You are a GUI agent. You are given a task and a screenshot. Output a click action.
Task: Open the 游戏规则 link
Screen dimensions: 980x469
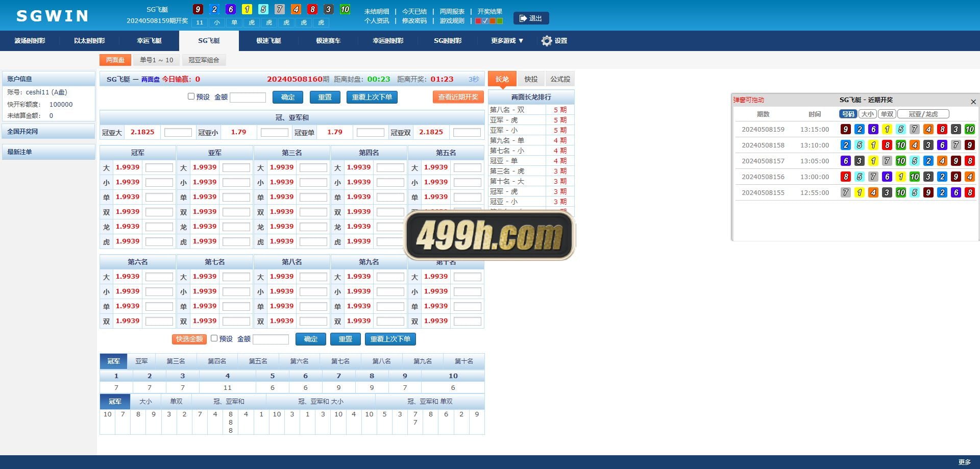tap(452, 21)
